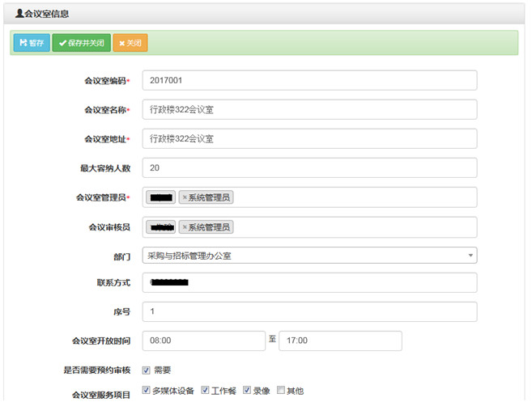532x402 pixels.
Task: Enable the 其他 service checkbox
Action: [x=281, y=391]
